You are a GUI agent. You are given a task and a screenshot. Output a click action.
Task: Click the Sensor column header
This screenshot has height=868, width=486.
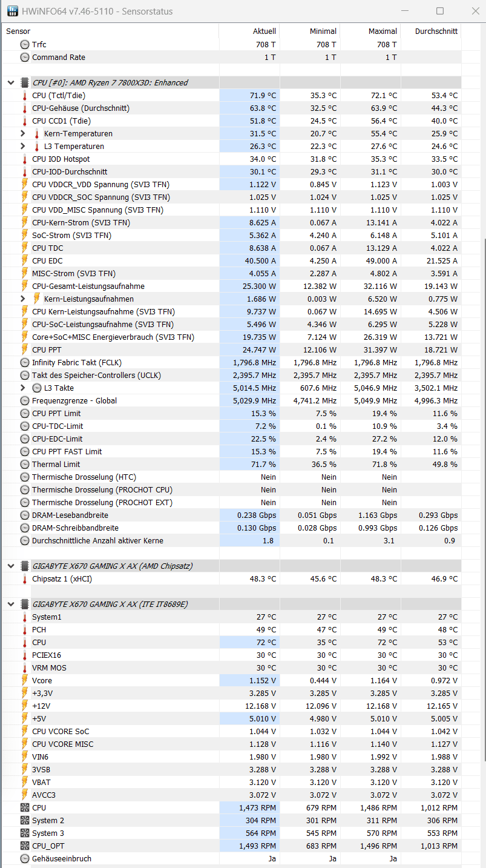point(111,31)
